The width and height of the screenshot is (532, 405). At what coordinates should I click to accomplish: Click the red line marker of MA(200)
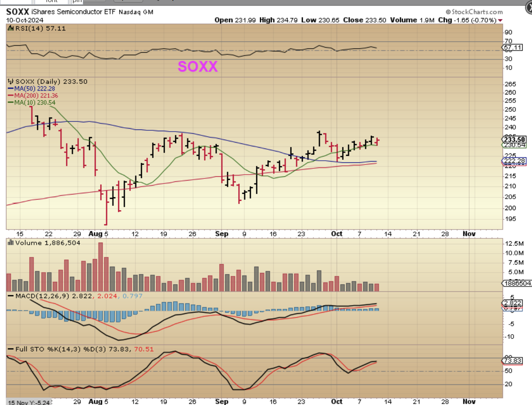11,96
